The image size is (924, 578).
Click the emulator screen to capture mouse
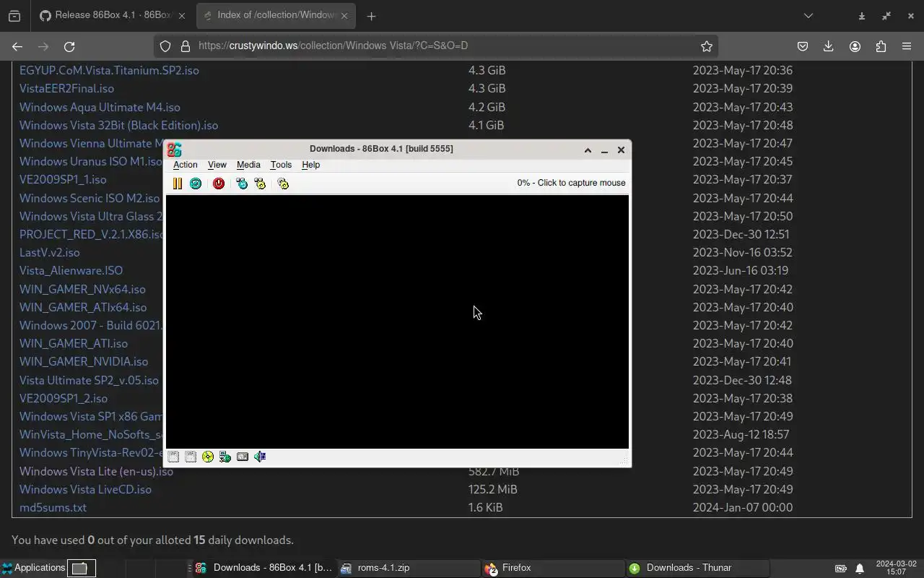click(397, 322)
